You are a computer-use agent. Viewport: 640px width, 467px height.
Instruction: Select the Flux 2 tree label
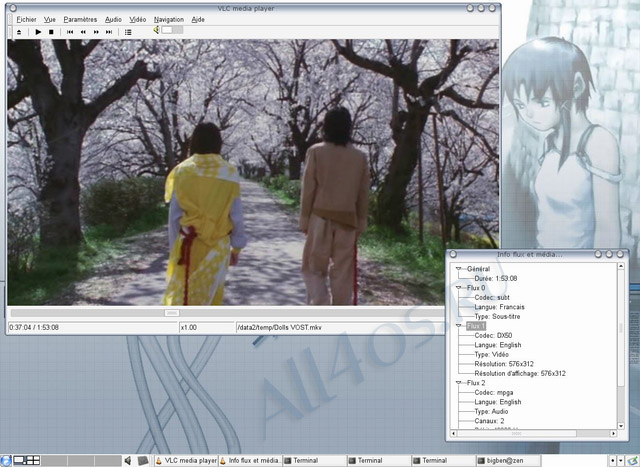(476, 383)
